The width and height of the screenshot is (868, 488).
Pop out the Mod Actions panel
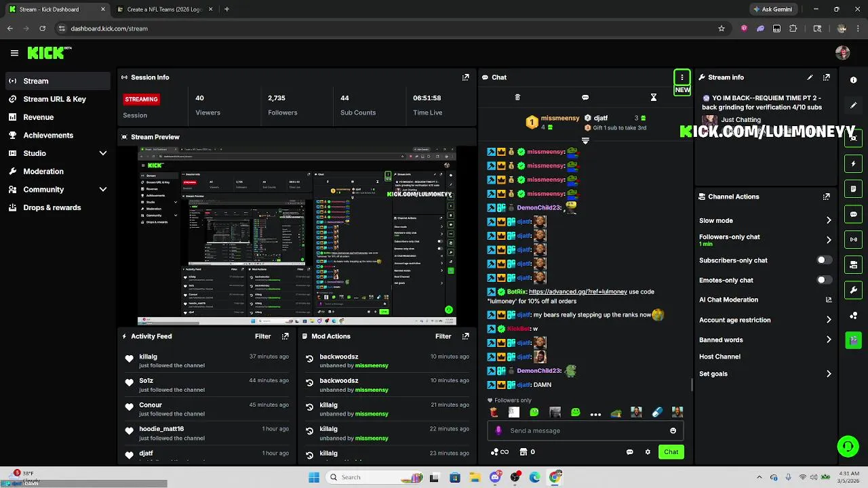[465, 336]
